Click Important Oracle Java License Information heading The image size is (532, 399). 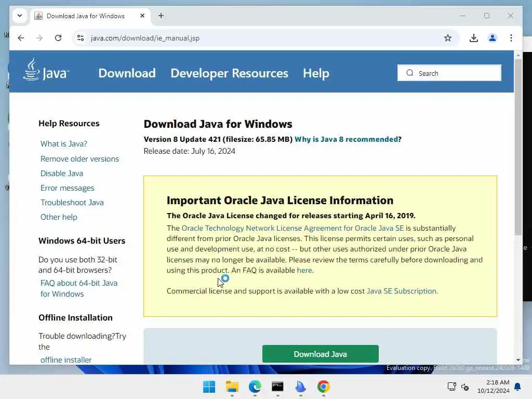point(280,201)
